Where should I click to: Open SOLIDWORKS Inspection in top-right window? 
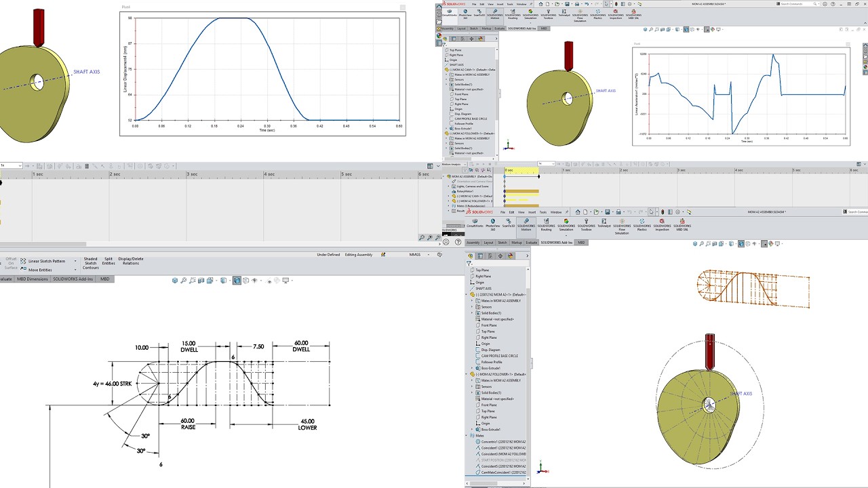point(616,15)
